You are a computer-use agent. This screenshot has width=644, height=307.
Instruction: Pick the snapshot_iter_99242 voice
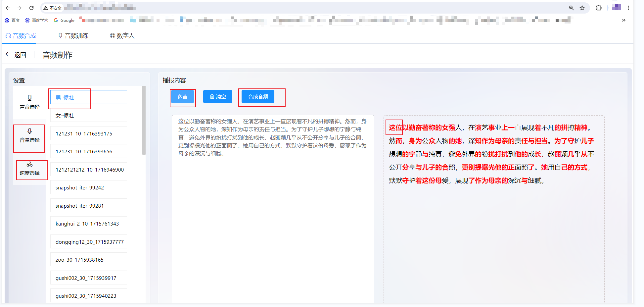click(89, 187)
